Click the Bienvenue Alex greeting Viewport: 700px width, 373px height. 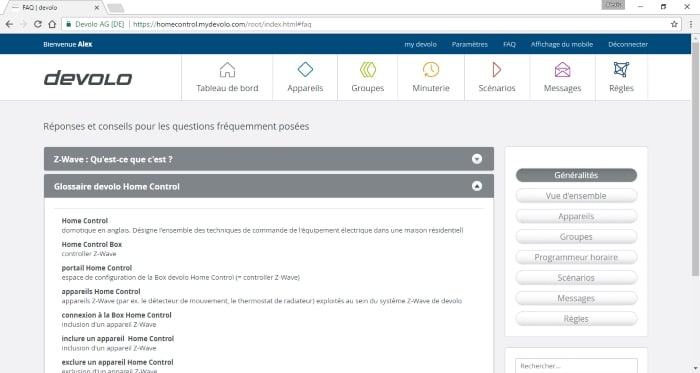tap(68, 44)
